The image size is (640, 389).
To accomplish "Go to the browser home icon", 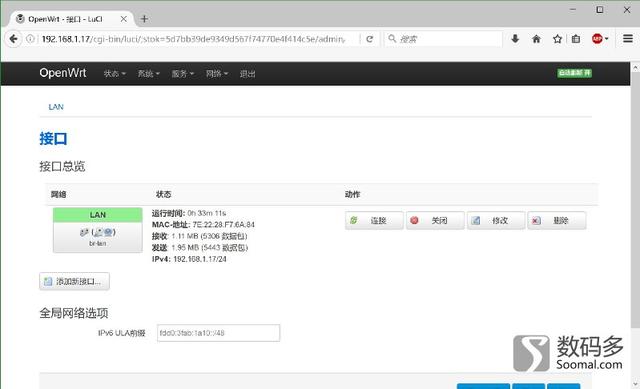I will tap(536, 39).
